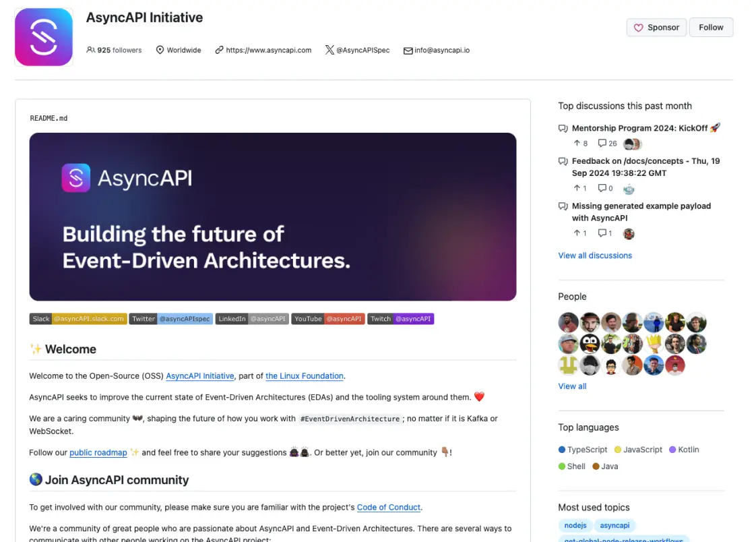Screen dimensions: 756x542
Task: Click the email envelope icon before info@asyncapi.io
Action: [x=408, y=50]
